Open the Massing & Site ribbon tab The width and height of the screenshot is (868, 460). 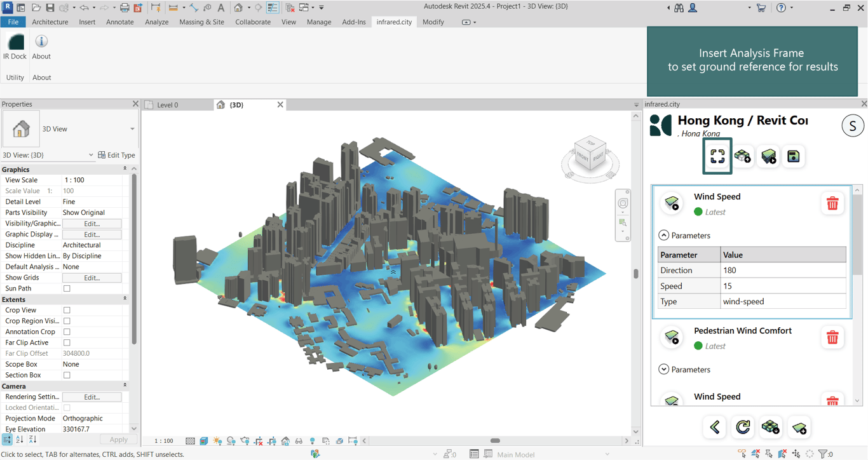click(201, 22)
